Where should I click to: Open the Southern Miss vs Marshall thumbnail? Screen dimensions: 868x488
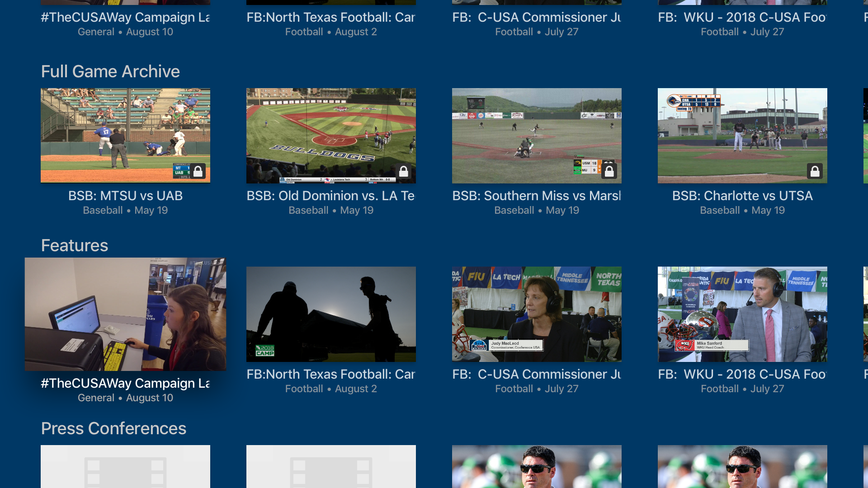pos(537,136)
